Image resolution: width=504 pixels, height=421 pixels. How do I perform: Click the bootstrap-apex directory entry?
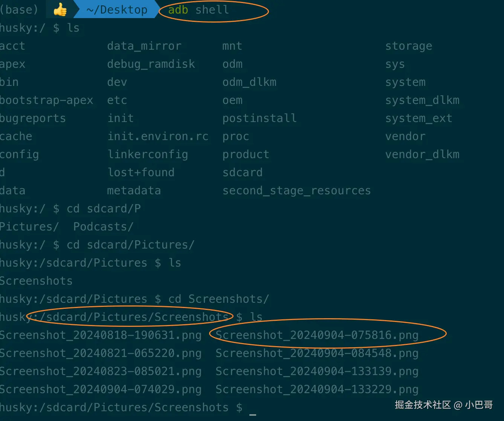(x=46, y=101)
